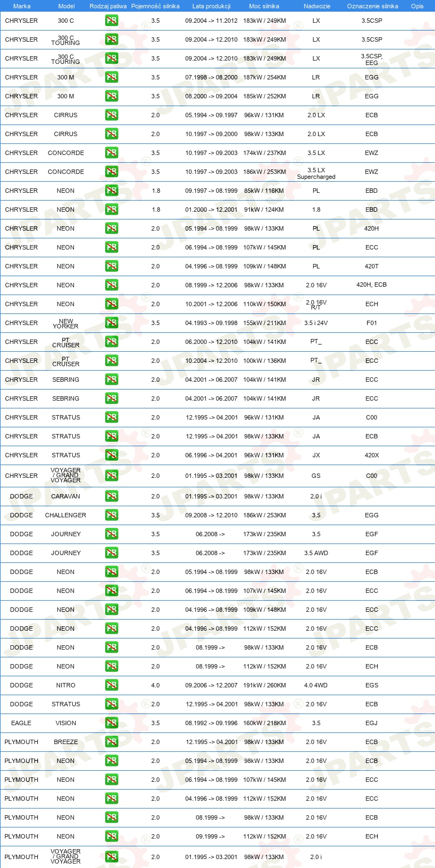Click the engine code '420X'
The height and width of the screenshot is (868, 435).
pyautogui.click(x=372, y=455)
